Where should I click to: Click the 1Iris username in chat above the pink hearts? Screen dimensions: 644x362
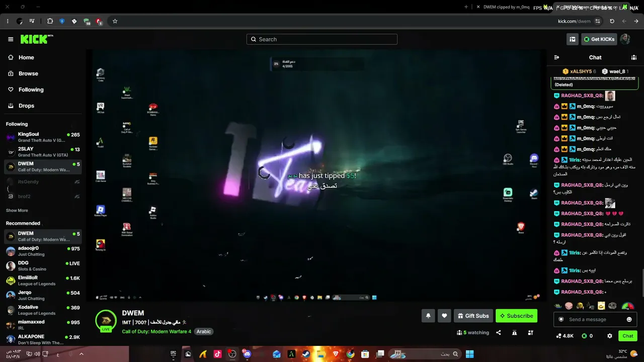tap(575, 160)
